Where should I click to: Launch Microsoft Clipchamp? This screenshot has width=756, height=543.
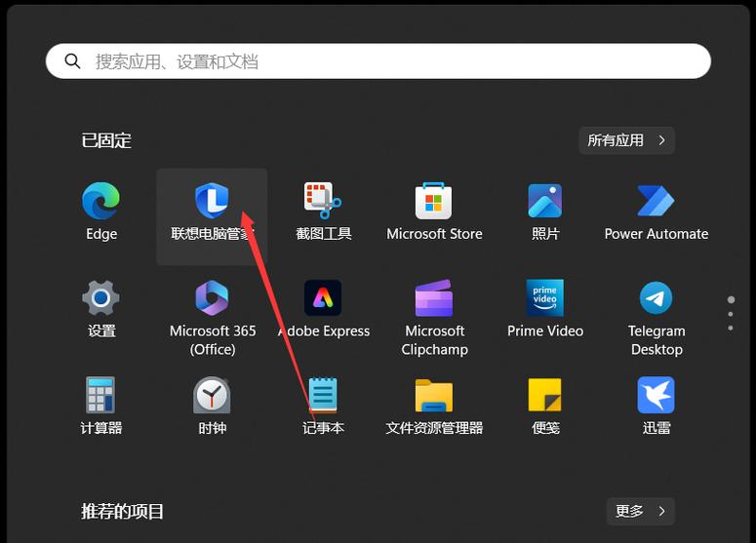coord(434,317)
